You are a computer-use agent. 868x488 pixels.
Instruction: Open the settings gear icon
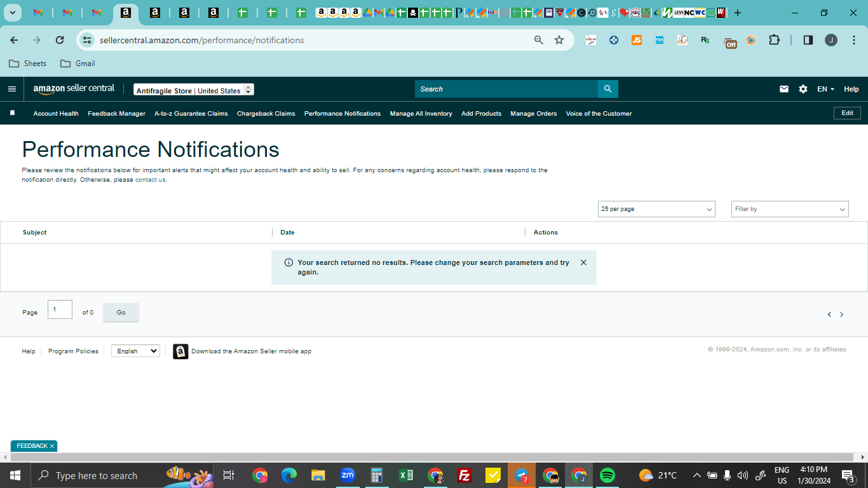click(803, 89)
